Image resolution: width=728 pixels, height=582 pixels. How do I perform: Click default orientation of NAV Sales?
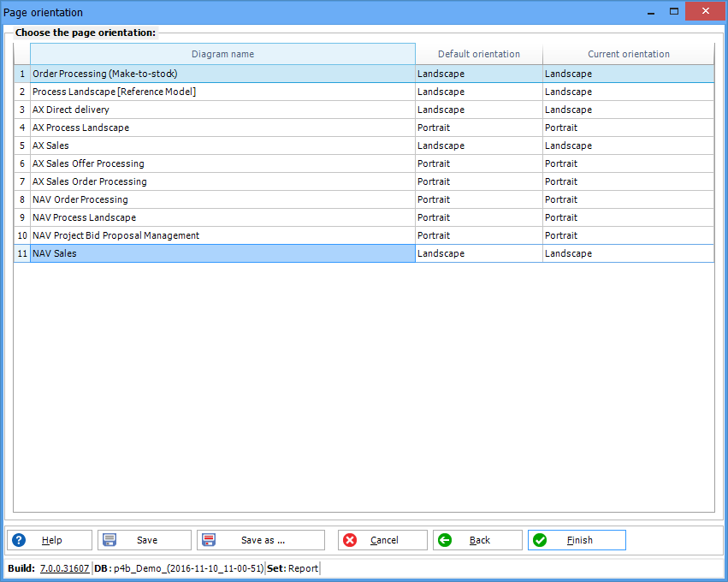click(479, 253)
